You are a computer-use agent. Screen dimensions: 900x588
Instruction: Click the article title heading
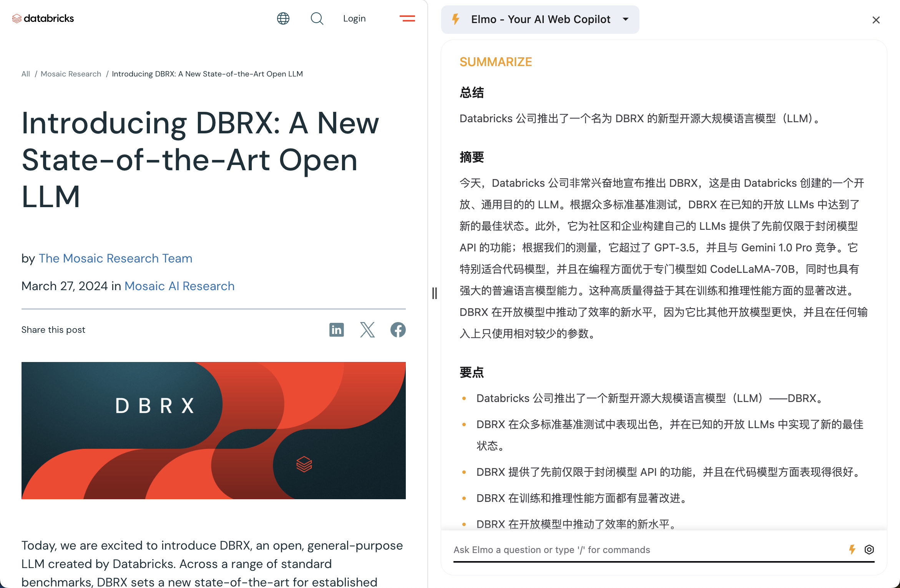click(x=200, y=160)
